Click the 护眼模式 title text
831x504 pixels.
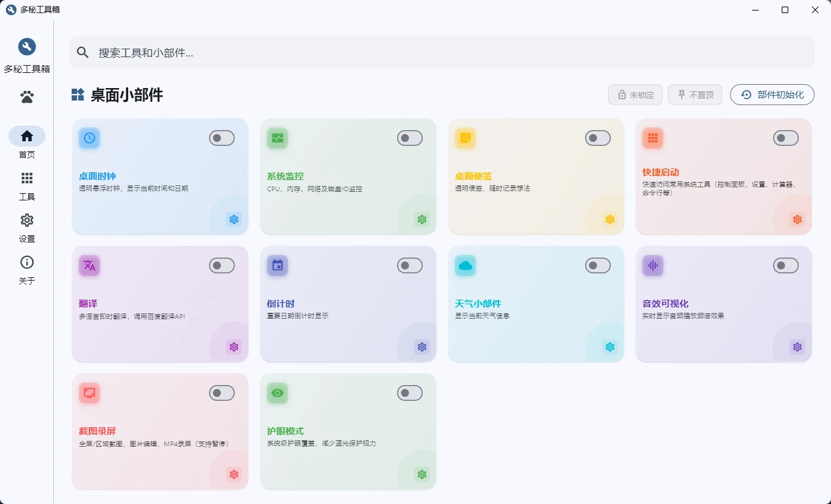(x=285, y=431)
